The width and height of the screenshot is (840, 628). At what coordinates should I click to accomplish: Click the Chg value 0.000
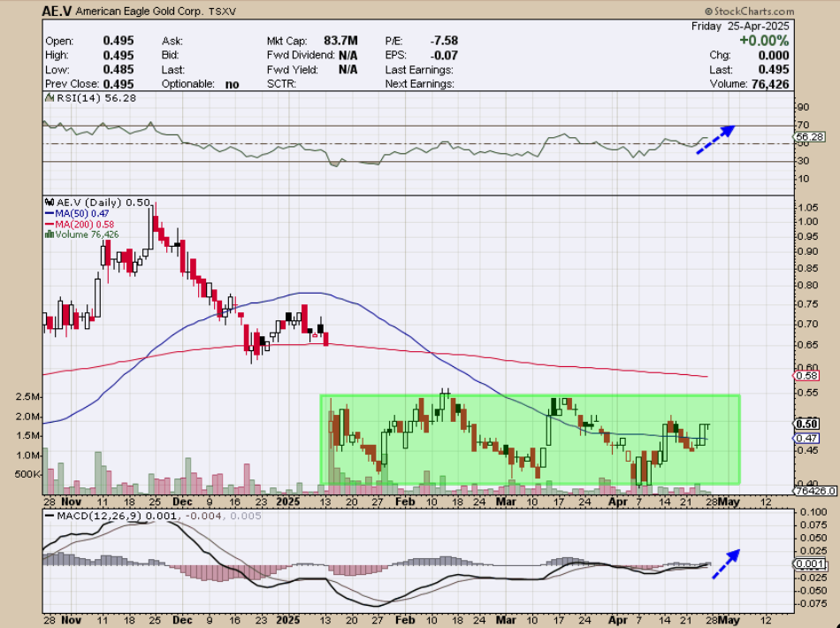coord(772,55)
